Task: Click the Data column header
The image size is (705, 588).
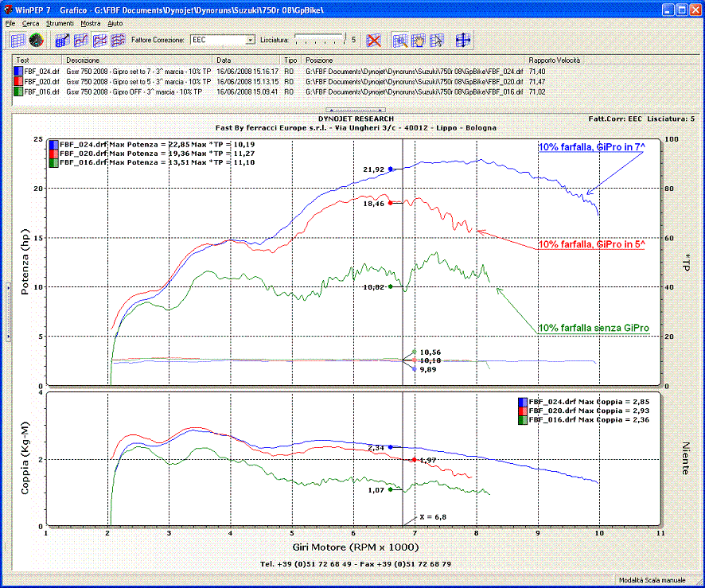Action: [247, 60]
